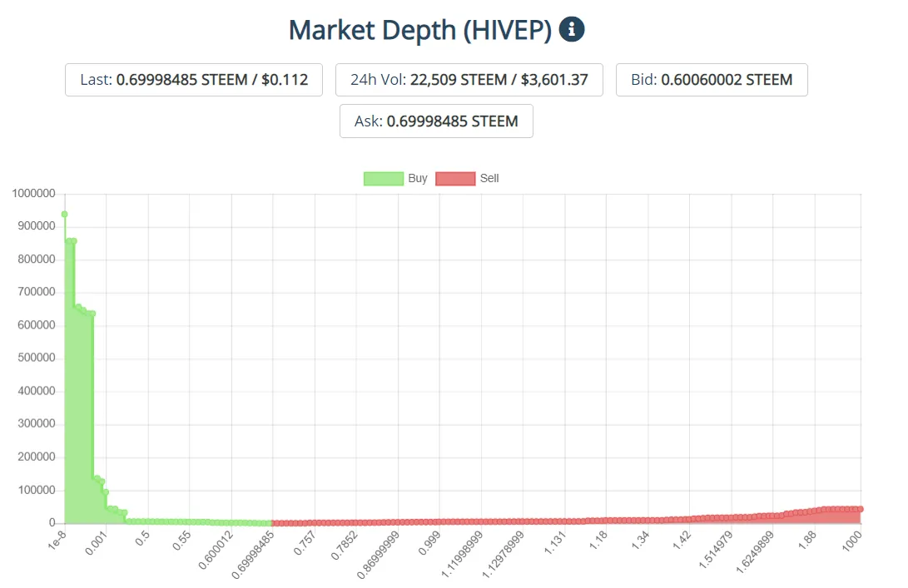
Task: Click the 24h Vol box
Action: [469, 80]
